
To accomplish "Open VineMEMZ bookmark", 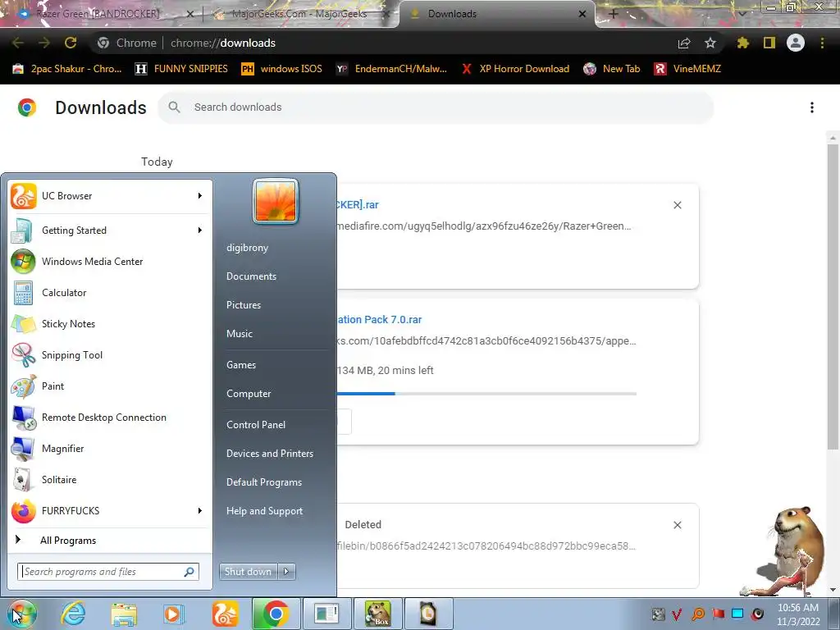I will coord(687,69).
